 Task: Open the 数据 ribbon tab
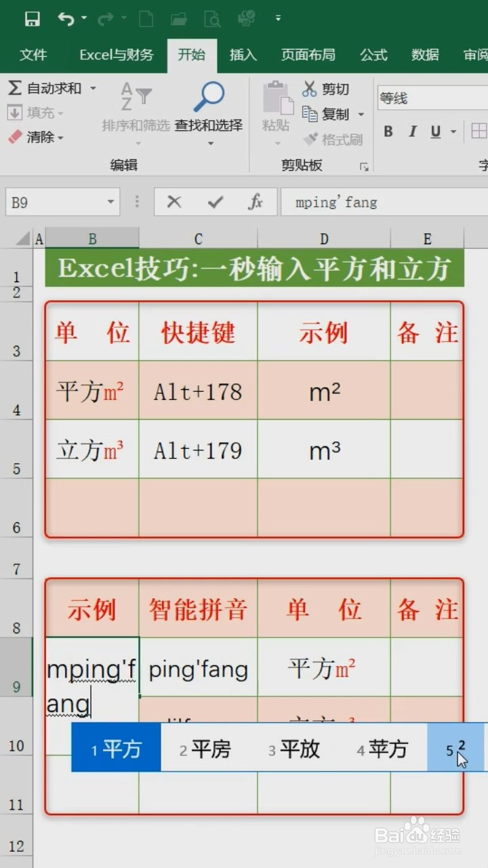coord(425,55)
